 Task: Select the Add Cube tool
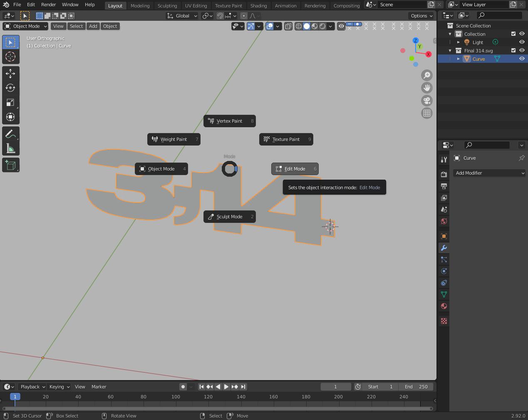[10, 165]
